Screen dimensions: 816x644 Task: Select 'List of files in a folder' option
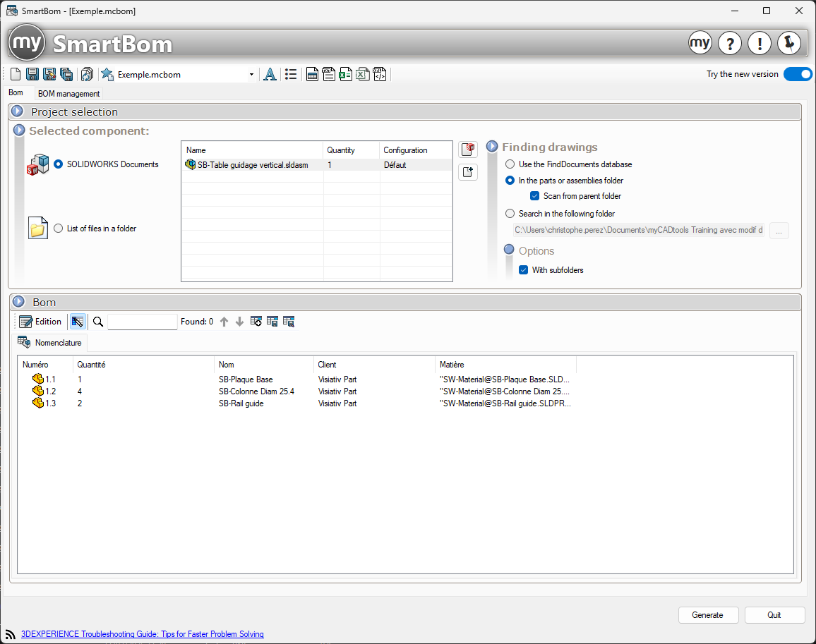(x=59, y=229)
